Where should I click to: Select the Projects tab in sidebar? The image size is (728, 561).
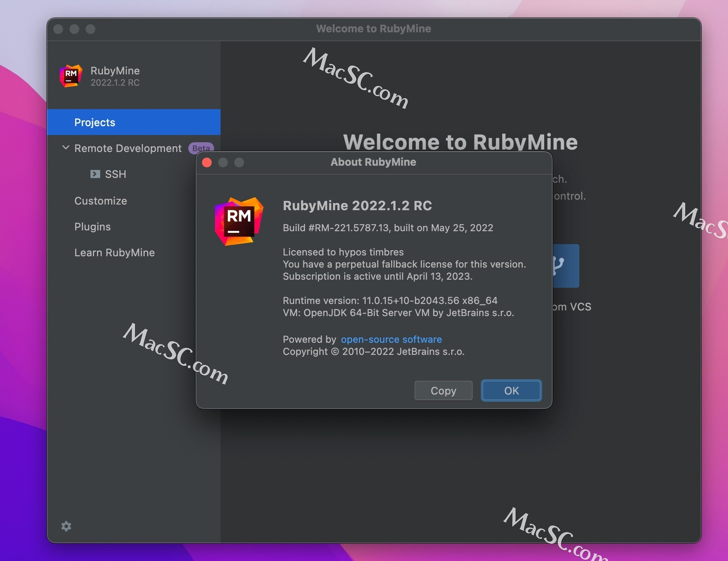coord(134,122)
